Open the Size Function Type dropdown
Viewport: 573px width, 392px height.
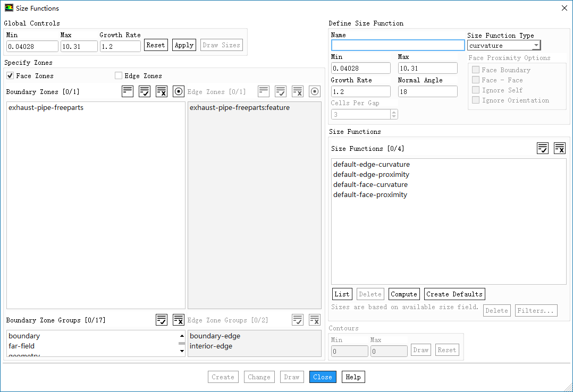click(x=536, y=46)
